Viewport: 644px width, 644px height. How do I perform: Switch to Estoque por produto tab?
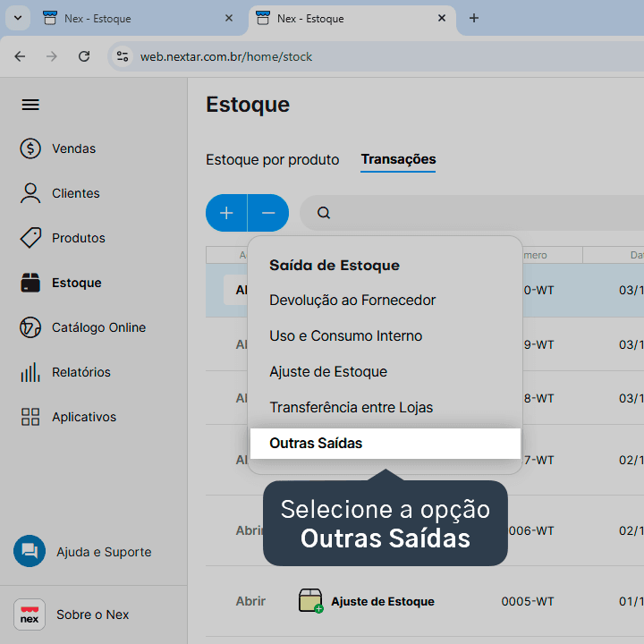point(272,159)
